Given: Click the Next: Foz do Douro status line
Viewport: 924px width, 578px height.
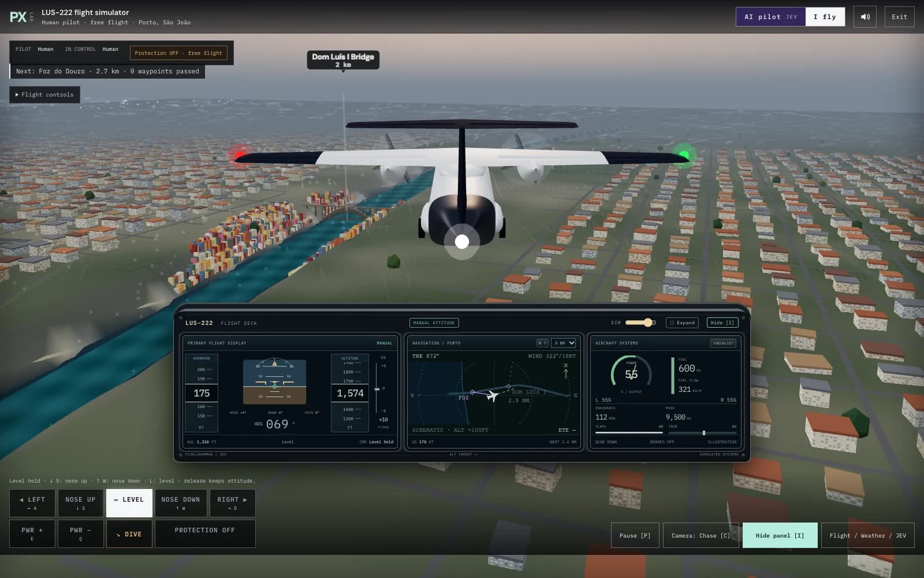Looking at the screenshot, I should point(108,71).
